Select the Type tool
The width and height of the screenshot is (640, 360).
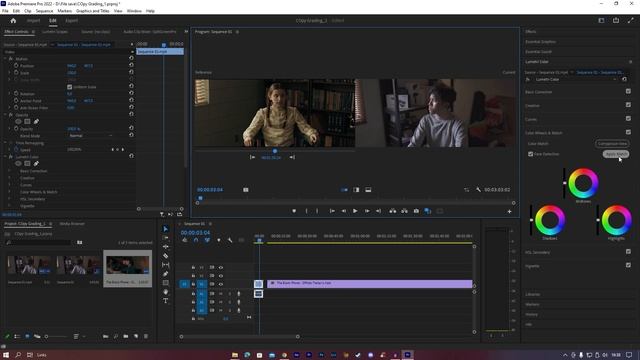click(x=165, y=301)
